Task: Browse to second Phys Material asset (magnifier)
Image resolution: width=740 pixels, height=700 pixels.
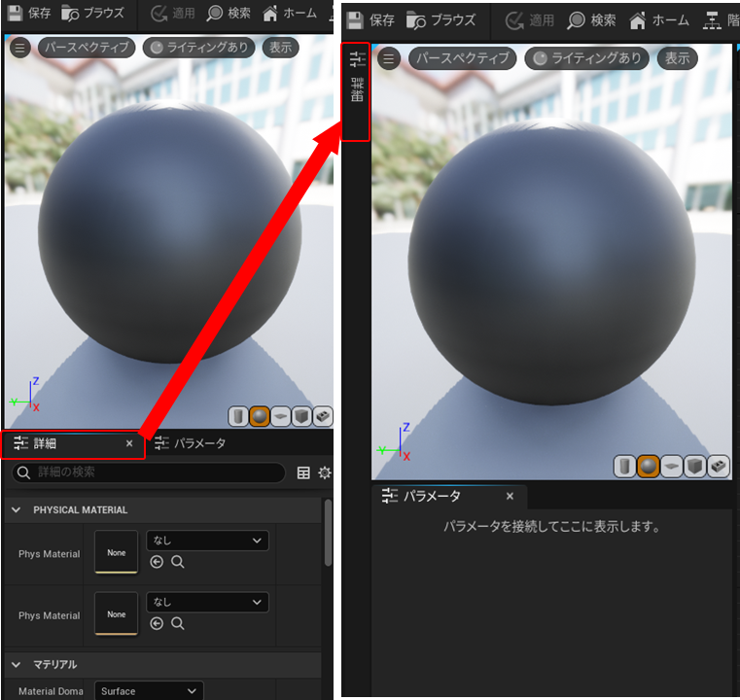Action: pos(177,623)
